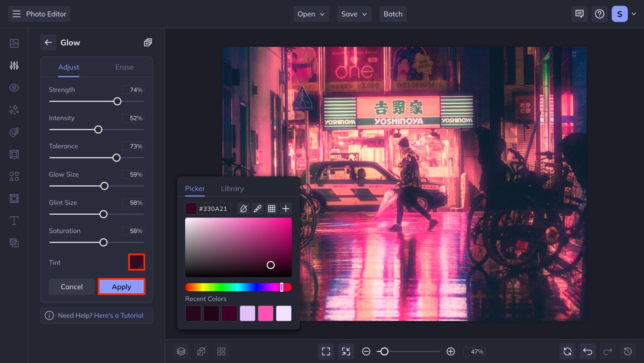Click the Retouch eye icon in the sidebar

pos(14,87)
